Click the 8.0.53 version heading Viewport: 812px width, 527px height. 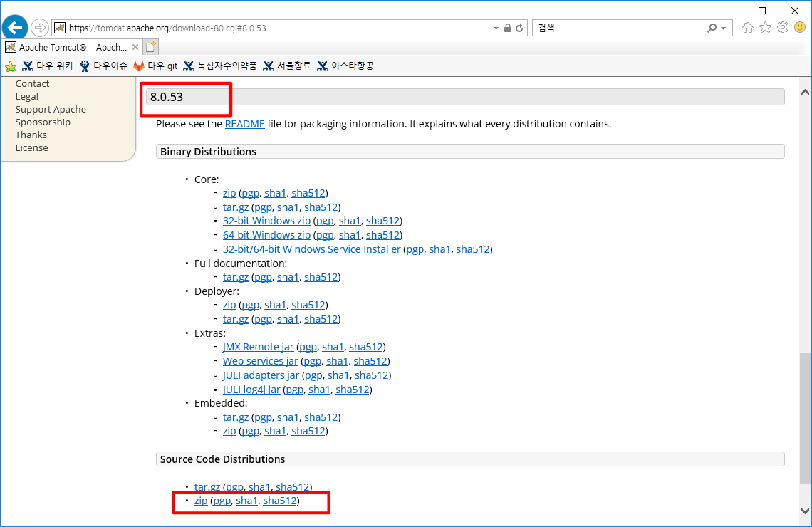[167, 97]
